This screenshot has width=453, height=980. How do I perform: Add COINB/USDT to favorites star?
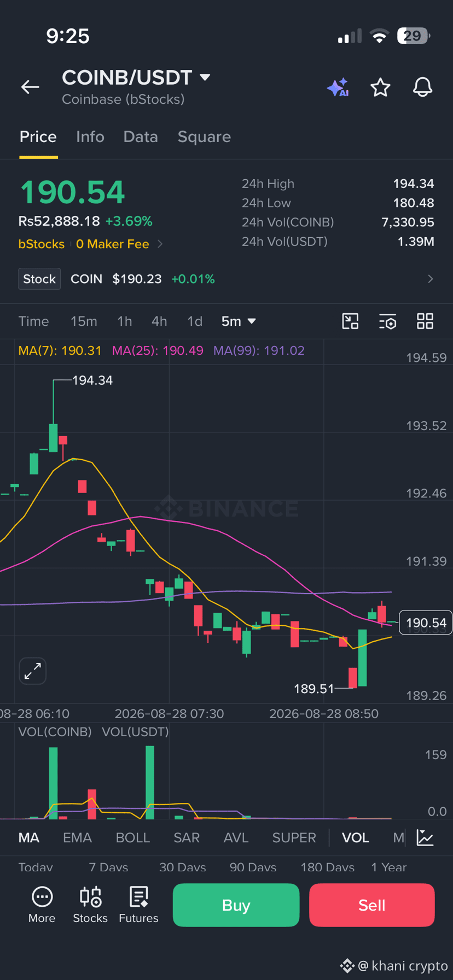click(x=380, y=87)
